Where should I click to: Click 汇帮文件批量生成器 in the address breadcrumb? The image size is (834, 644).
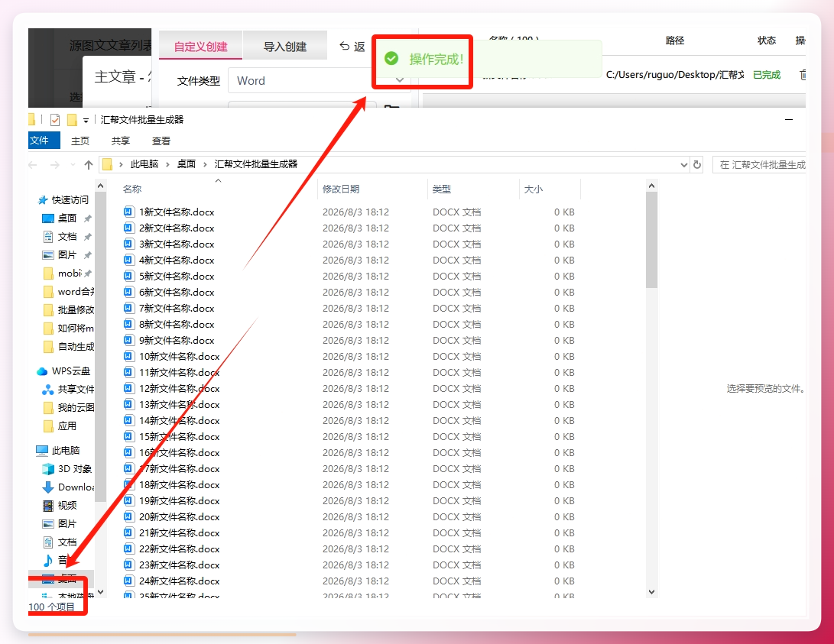256,164
